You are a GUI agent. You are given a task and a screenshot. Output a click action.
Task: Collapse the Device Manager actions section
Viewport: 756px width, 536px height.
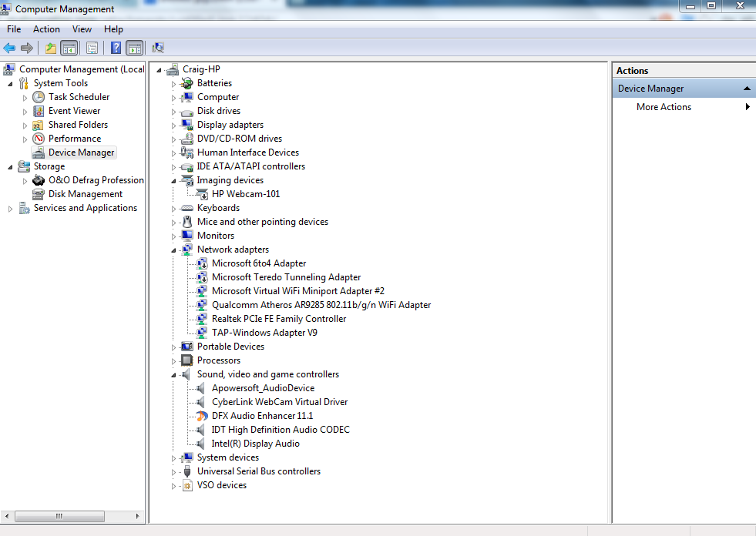747,89
